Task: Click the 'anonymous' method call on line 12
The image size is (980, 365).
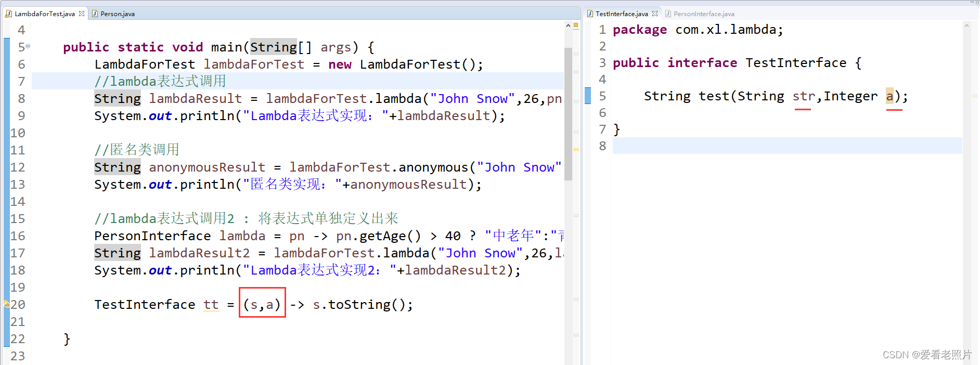Action: (433, 167)
